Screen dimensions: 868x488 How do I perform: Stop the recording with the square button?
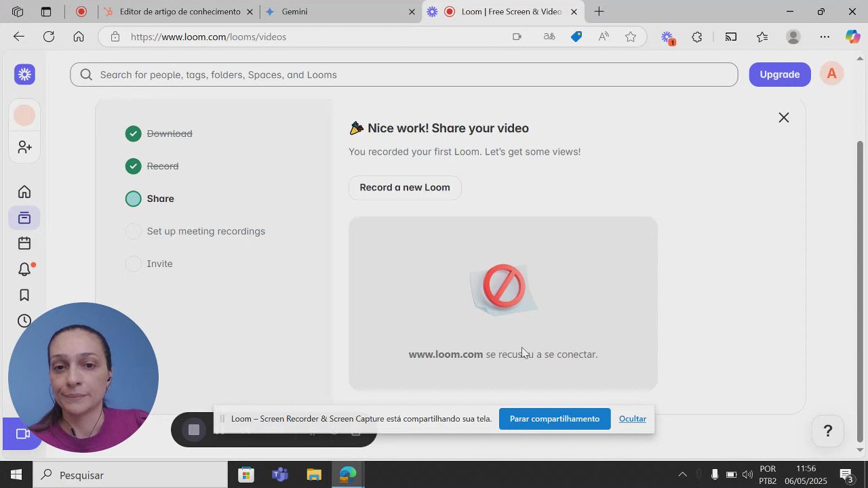tap(194, 430)
